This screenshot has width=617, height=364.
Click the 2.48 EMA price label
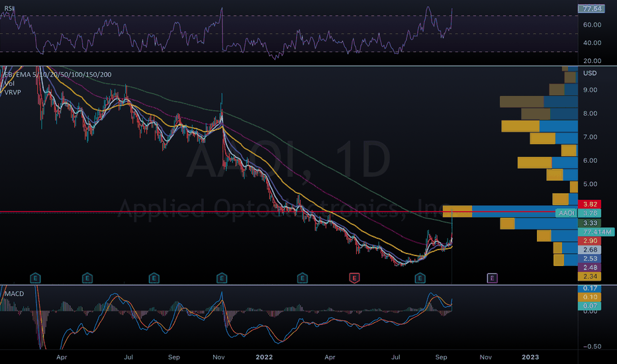point(589,267)
